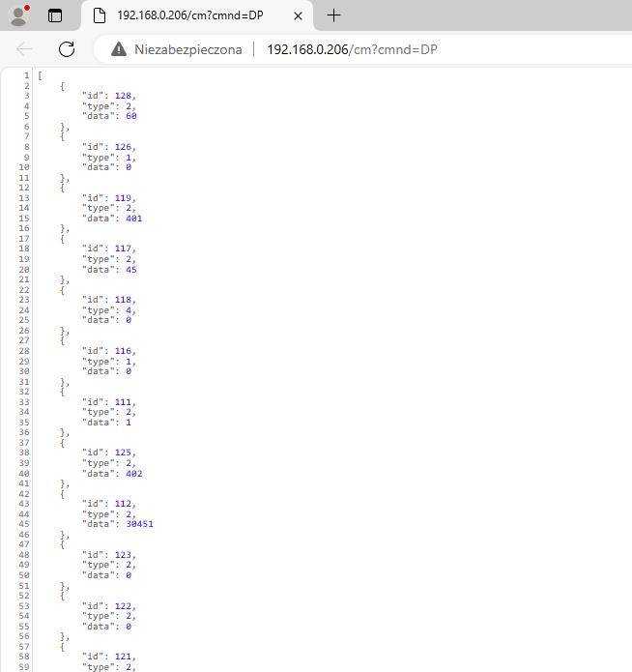Click the "type": 4 line
This screenshot has width=632, height=672.
[109, 309]
